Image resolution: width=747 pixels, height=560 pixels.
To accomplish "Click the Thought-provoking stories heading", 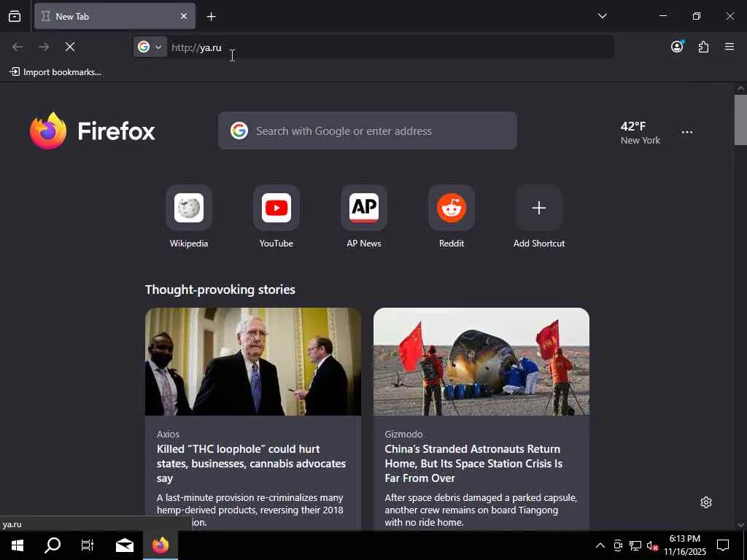I will pyautogui.click(x=220, y=289).
